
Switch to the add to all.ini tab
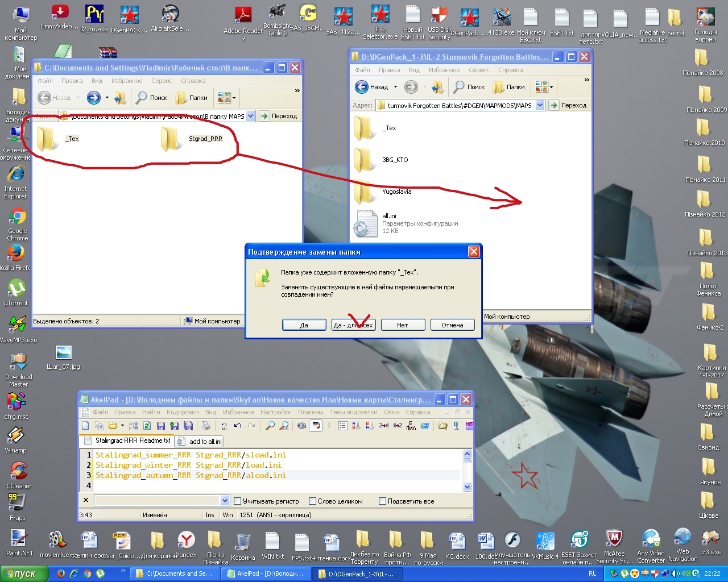(x=199, y=441)
